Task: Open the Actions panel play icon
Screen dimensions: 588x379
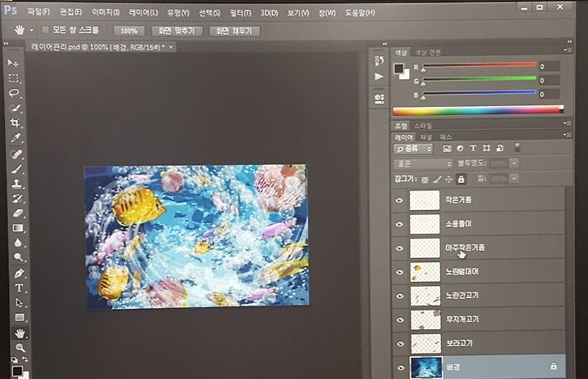Action: coord(379,76)
